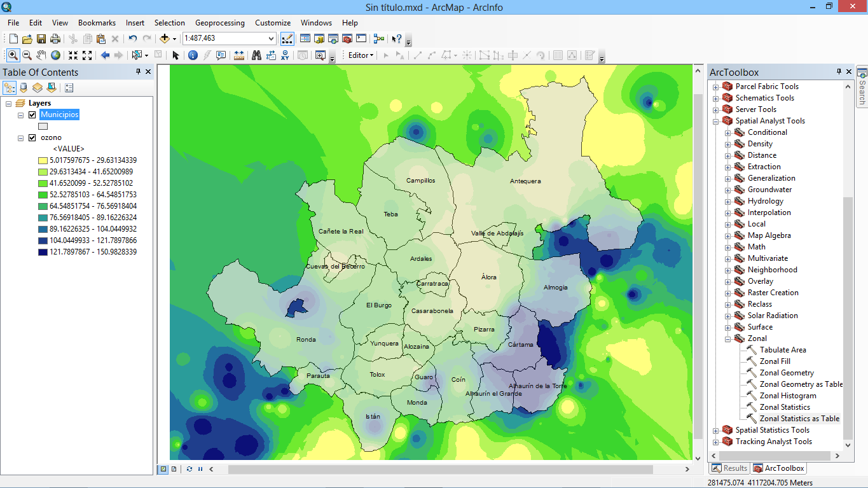This screenshot has height=488, width=868.
Task: Open the Geoprocessing menu
Action: pyautogui.click(x=219, y=23)
